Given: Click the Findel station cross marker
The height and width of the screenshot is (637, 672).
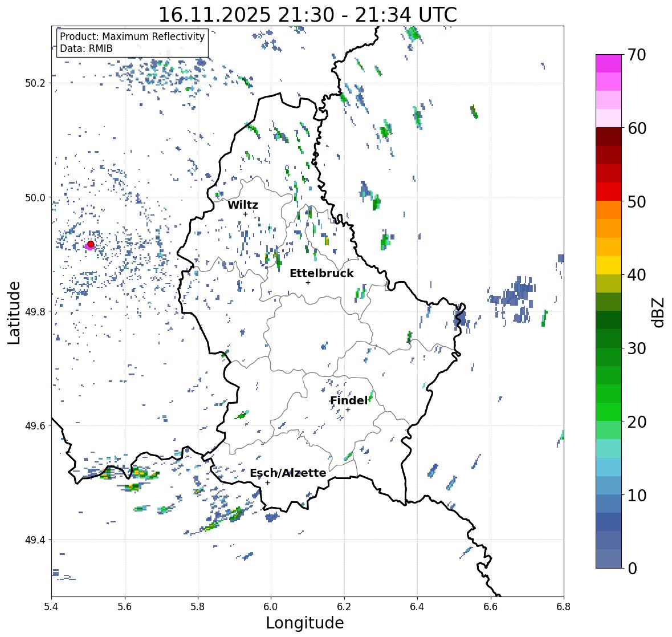Looking at the screenshot, I should (x=348, y=410).
